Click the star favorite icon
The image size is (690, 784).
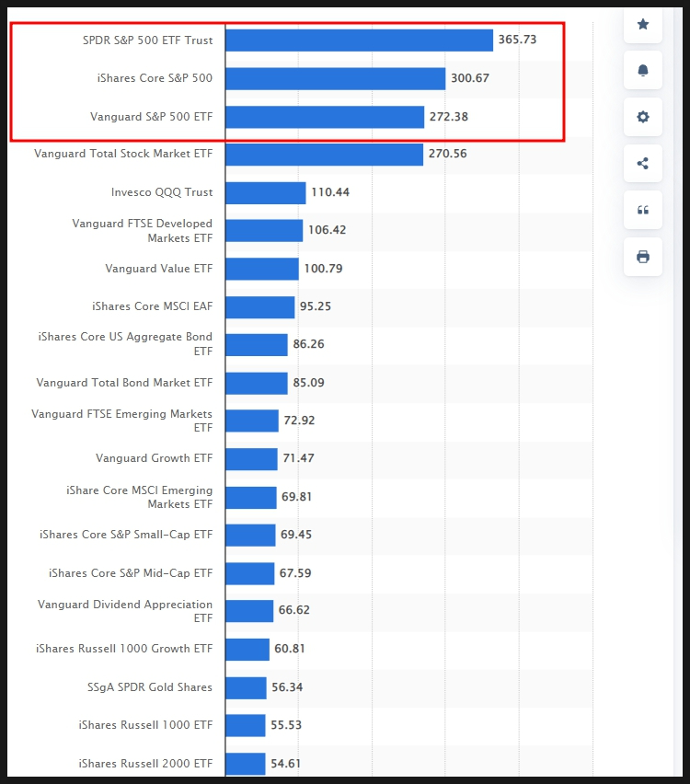(643, 24)
